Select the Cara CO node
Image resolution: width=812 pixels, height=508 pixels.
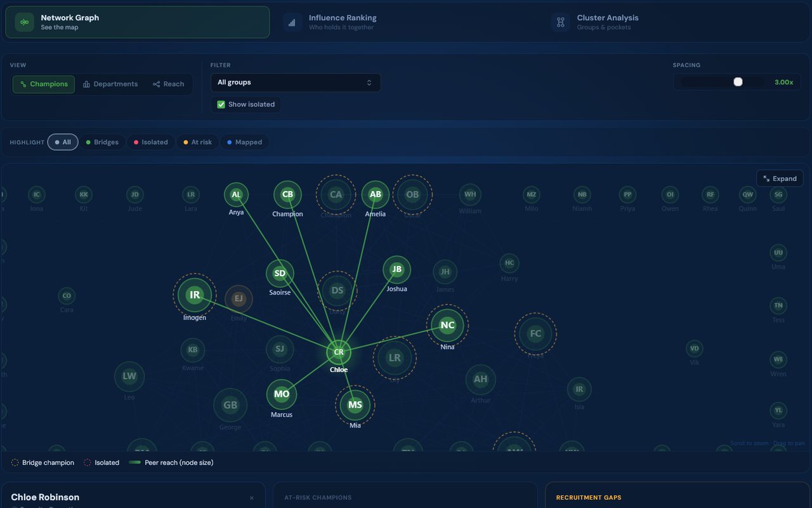click(x=67, y=295)
